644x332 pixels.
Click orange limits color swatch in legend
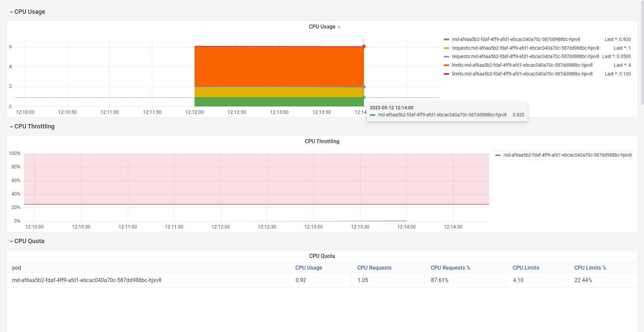(x=446, y=65)
